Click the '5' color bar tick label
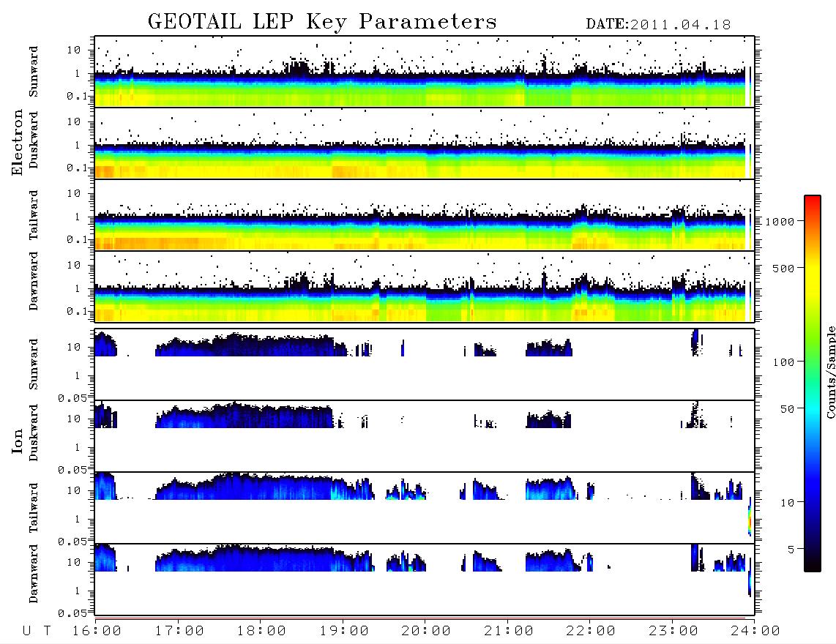 click(x=791, y=550)
